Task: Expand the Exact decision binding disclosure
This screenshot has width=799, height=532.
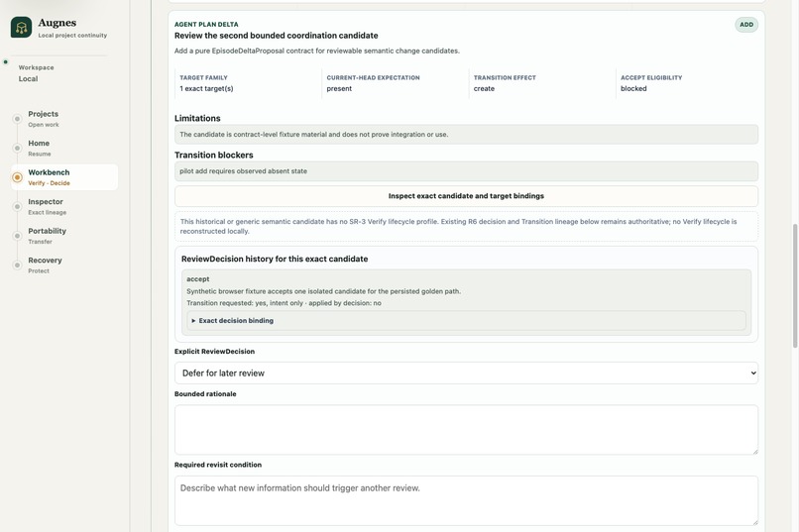Action: (466, 321)
